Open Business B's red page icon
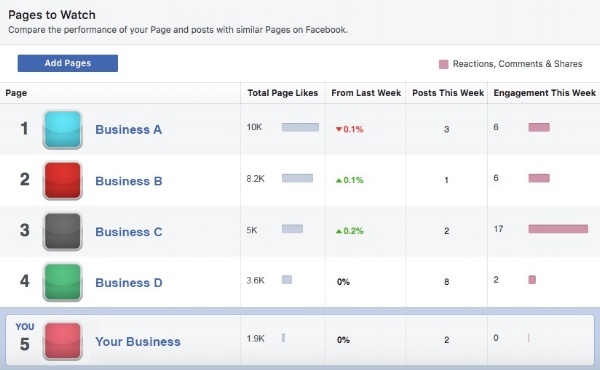This screenshot has height=370, width=600. 62,181
